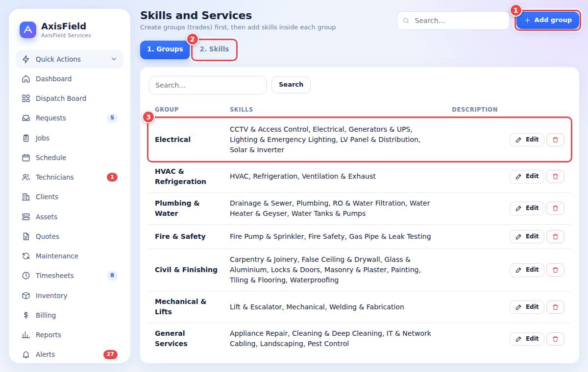Edit the Mechanical & Lifts group
Screen dimensions: 588x372
pyautogui.click(x=527, y=307)
